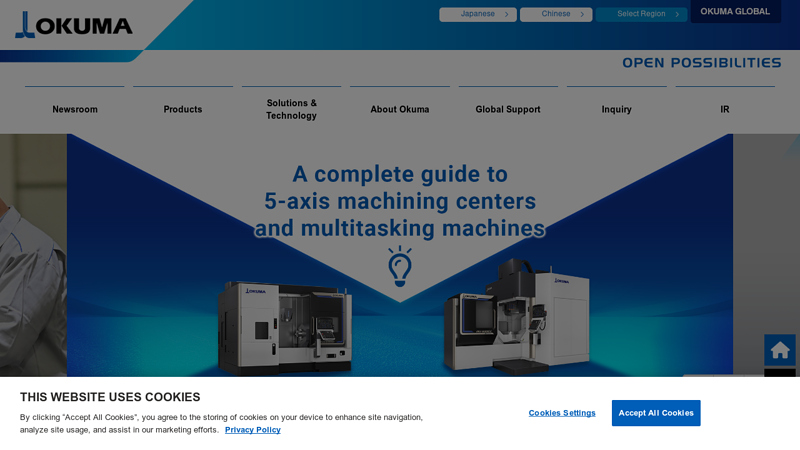This screenshot has height=450, width=800.
Task: Open the Products menu
Action: (x=183, y=109)
